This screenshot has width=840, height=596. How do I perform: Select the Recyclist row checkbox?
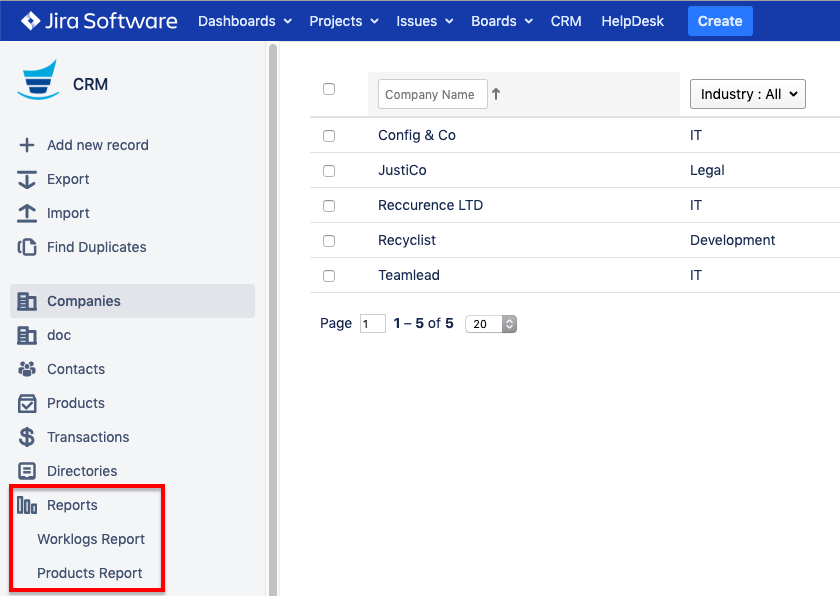pyautogui.click(x=329, y=241)
